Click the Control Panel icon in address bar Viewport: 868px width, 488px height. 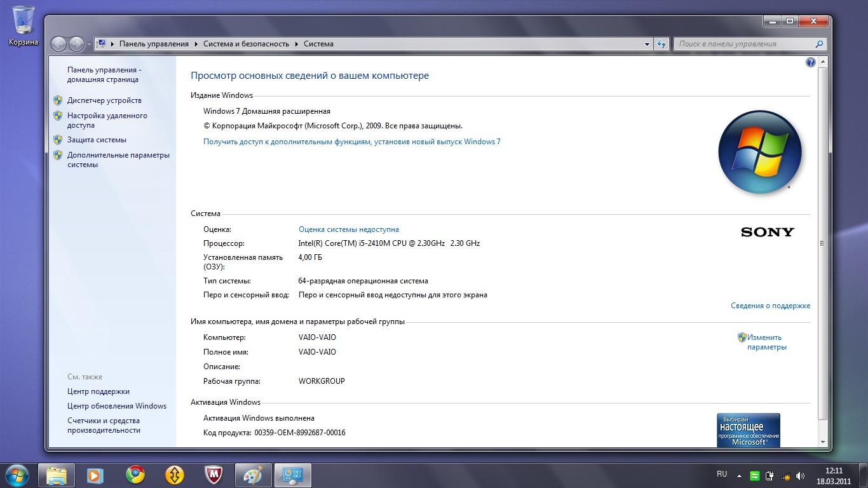point(100,44)
